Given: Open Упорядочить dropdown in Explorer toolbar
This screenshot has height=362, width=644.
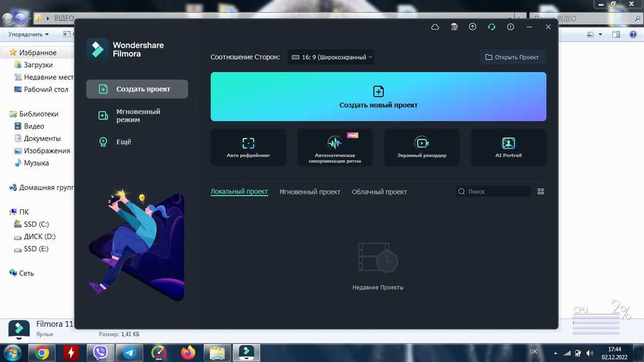Looking at the screenshot, I should tap(28, 35).
